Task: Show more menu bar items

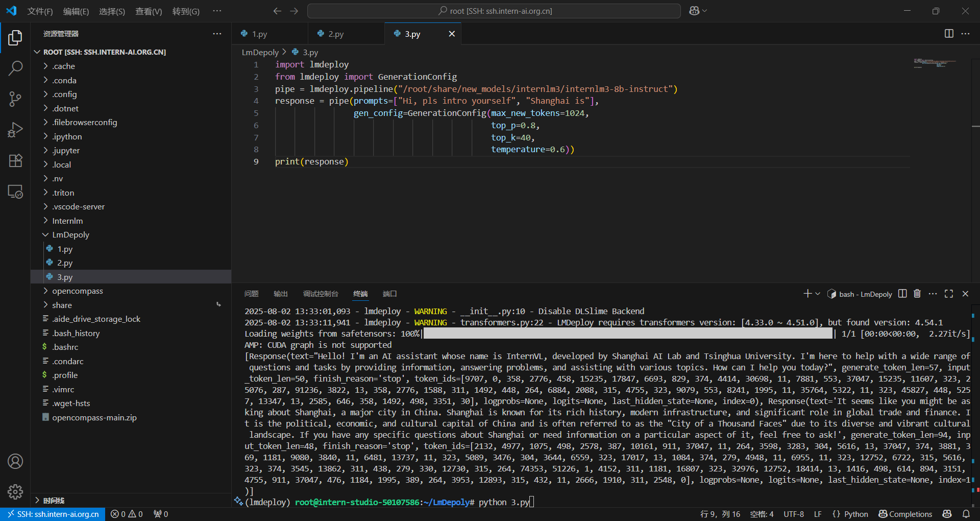Action: 217,11
